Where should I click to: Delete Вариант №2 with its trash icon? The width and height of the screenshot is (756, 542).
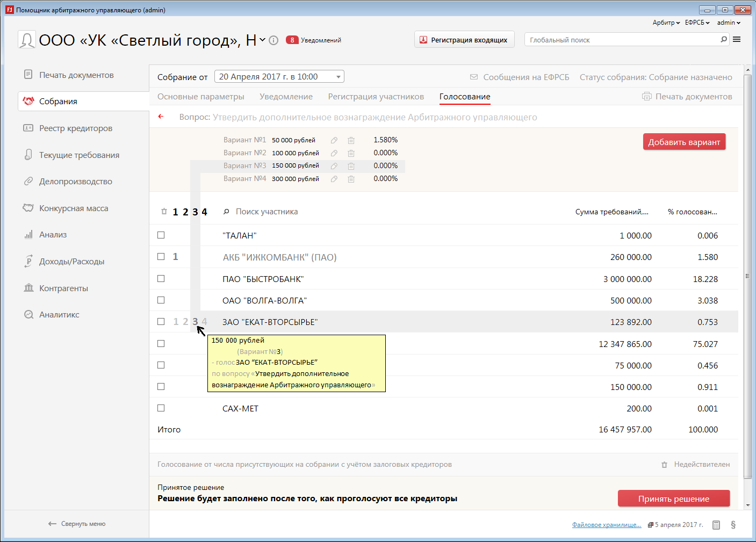pyautogui.click(x=351, y=153)
